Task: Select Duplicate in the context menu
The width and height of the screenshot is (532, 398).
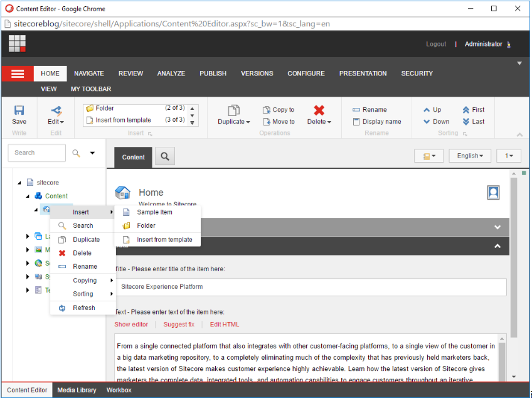Action: (x=83, y=239)
